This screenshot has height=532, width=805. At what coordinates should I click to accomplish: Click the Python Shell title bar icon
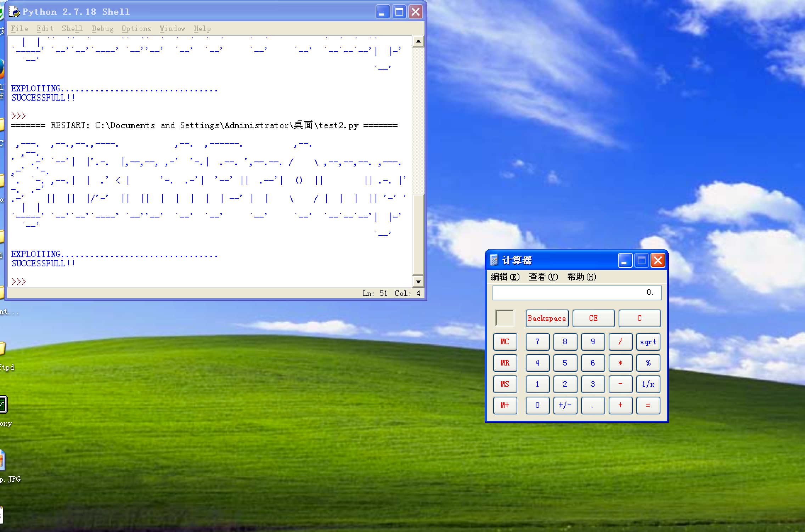click(x=14, y=12)
